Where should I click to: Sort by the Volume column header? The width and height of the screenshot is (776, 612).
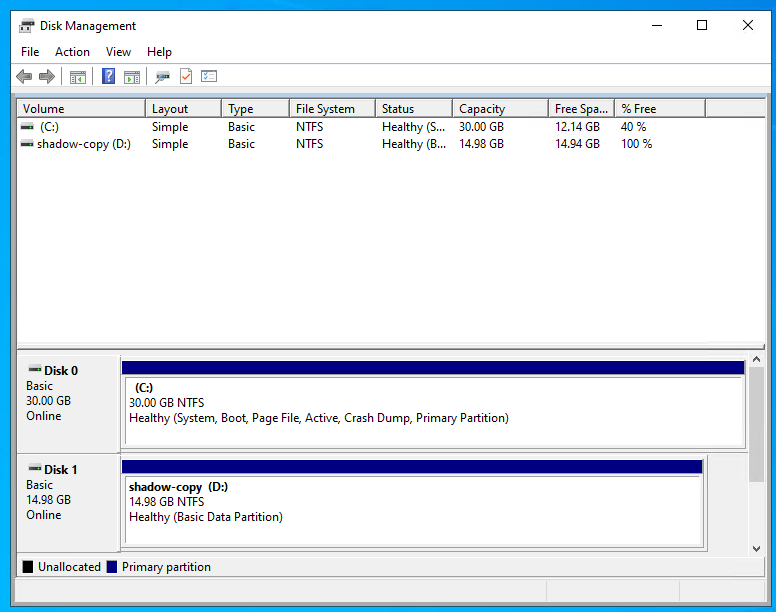82,109
